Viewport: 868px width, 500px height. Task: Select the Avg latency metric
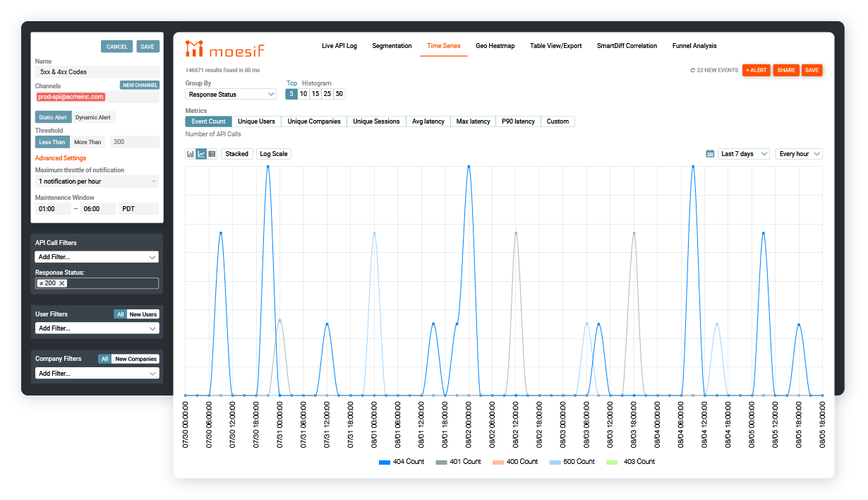click(428, 121)
